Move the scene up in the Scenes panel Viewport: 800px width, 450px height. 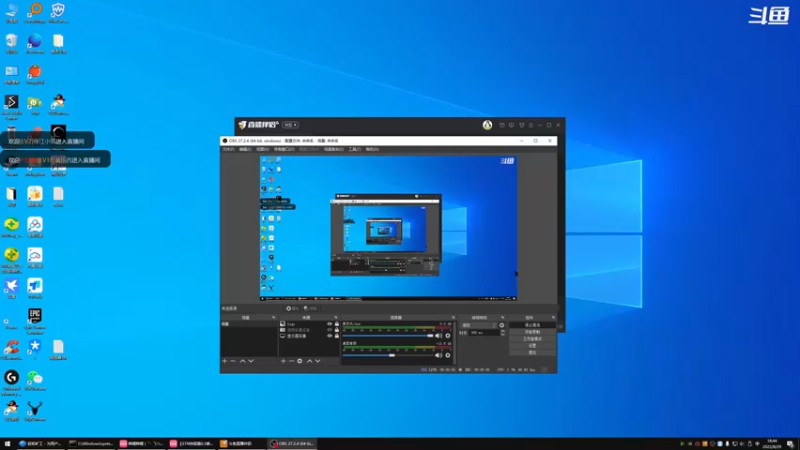[x=242, y=361]
